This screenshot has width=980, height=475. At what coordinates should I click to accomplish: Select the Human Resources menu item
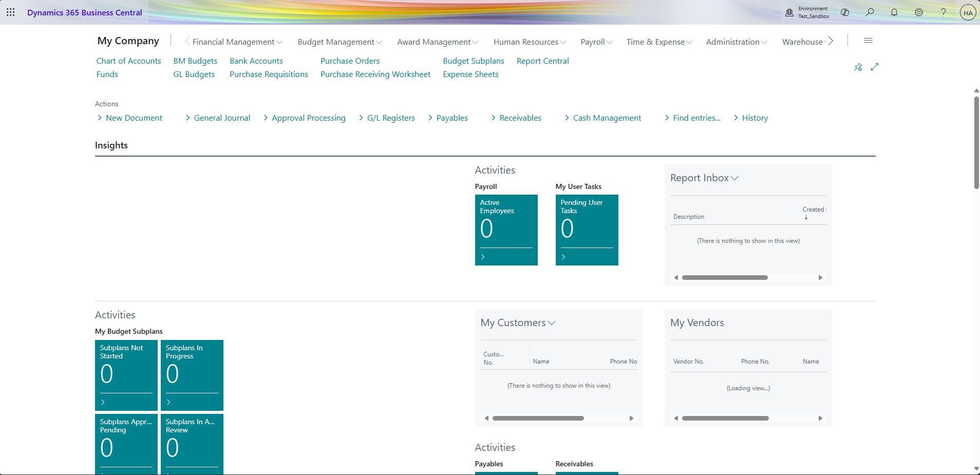tap(526, 42)
